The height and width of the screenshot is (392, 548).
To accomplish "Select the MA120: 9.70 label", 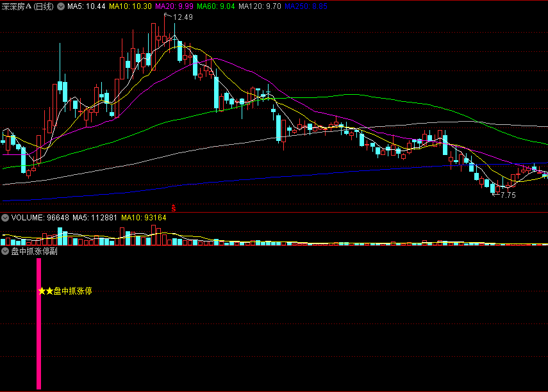I will (x=260, y=6).
